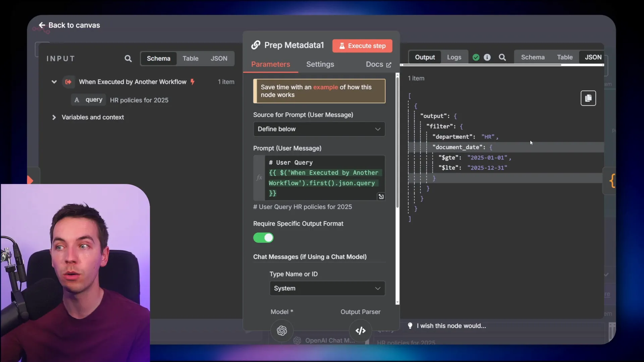The width and height of the screenshot is (644, 362).
Task: Open the Parameters tab
Action: pos(270,64)
